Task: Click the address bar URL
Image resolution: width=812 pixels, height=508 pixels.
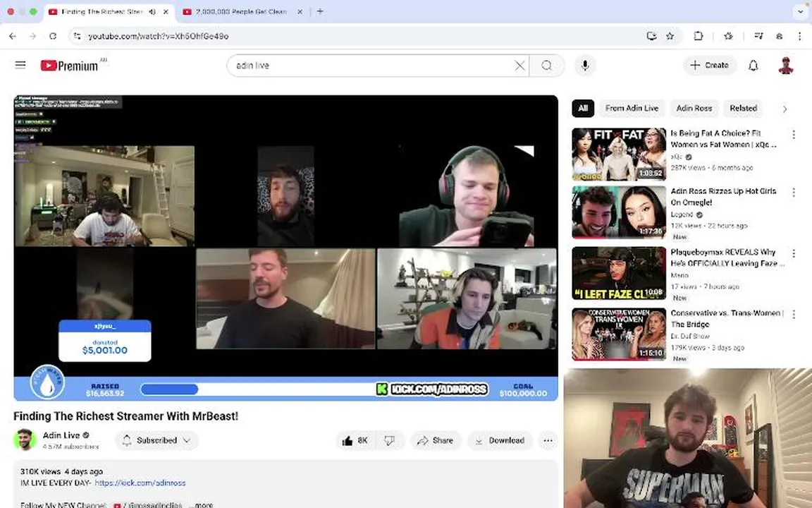Action: click(159, 36)
